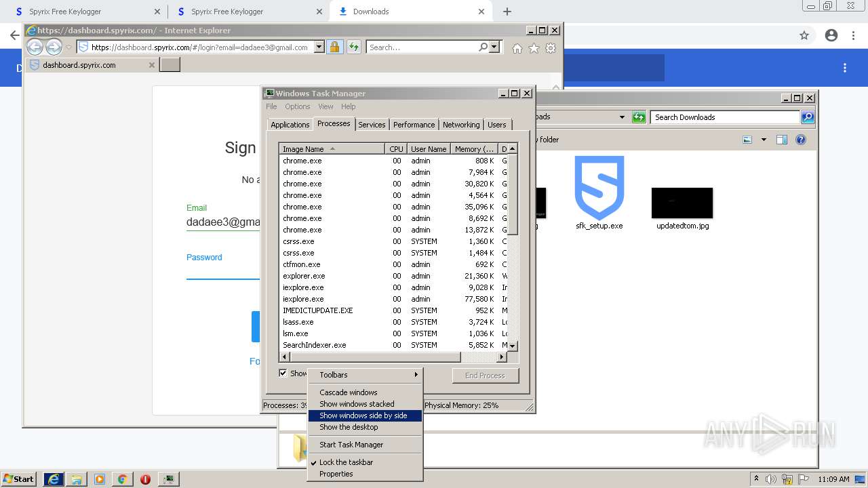Switch to Performance tab
The width and height of the screenshot is (868, 488).
pos(414,125)
